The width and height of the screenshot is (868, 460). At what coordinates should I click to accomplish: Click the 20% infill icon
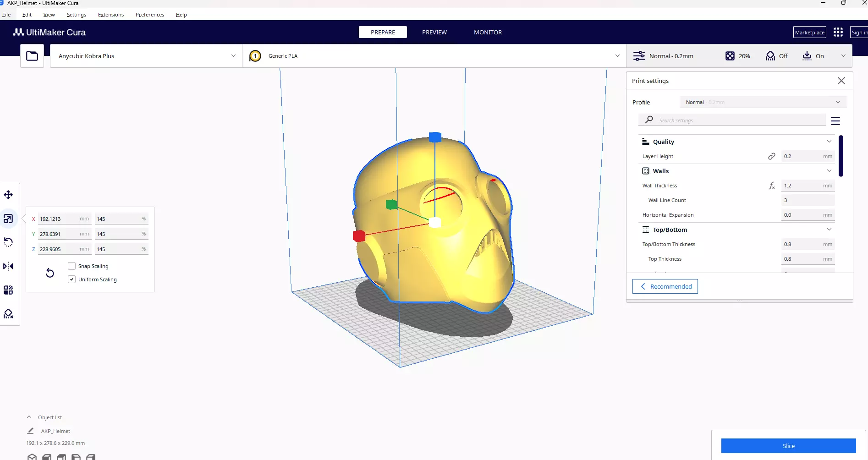(x=730, y=56)
